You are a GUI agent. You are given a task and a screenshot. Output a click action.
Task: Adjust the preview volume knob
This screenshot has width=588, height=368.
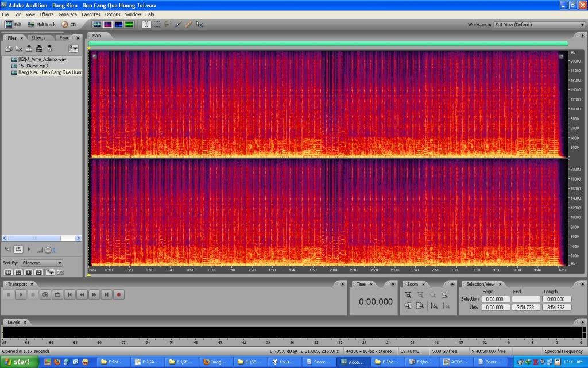point(48,250)
